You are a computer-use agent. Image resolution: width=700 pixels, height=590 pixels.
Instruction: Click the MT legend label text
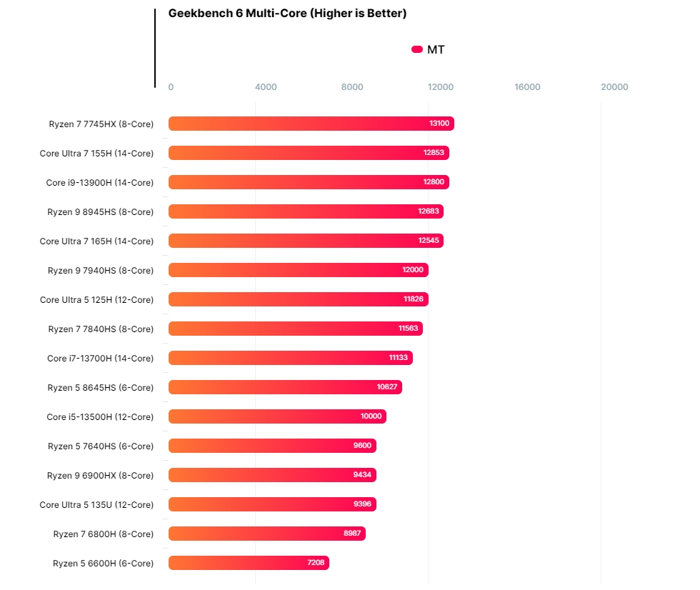point(436,49)
